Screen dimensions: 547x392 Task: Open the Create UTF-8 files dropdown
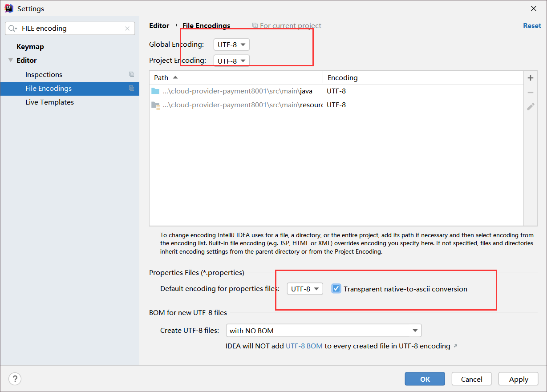coord(324,331)
